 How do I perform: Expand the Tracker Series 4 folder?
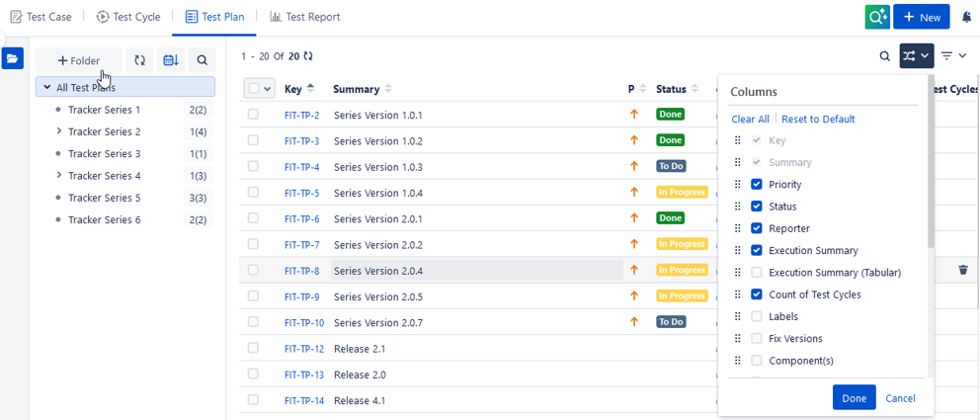click(58, 176)
